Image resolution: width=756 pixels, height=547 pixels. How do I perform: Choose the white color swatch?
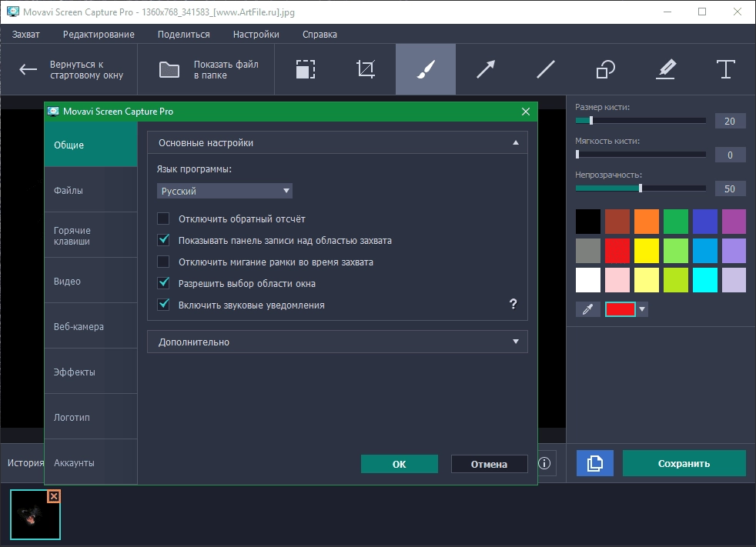coord(587,280)
